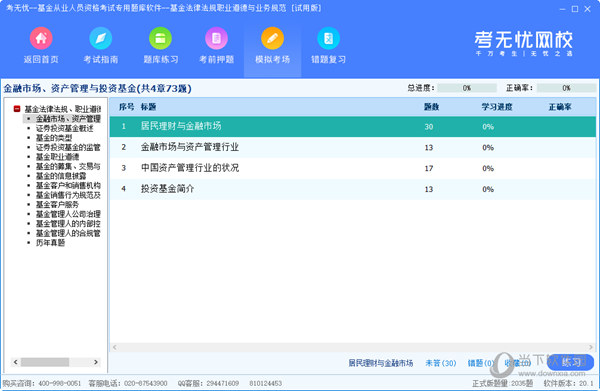
Task: Select tree item 基金管理人公司治理
Action: tap(68, 214)
